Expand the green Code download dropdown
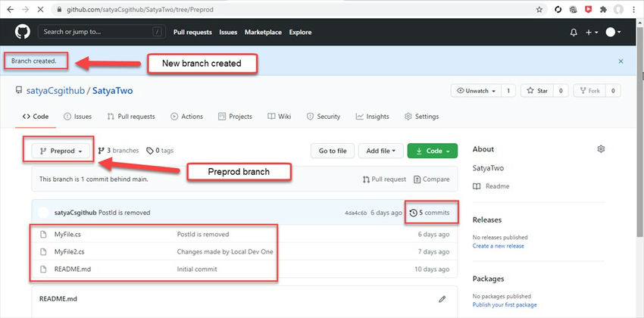The height and width of the screenshot is (318, 644). (432, 151)
